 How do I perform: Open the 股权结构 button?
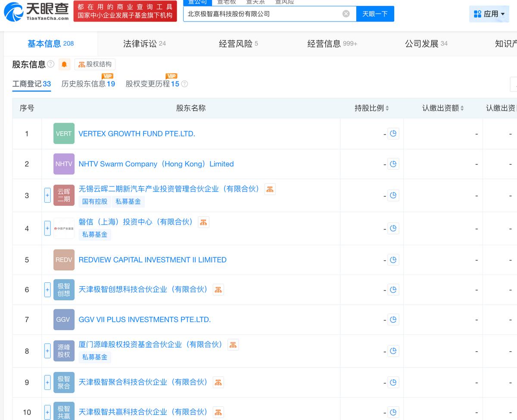(x=95, y=65)
